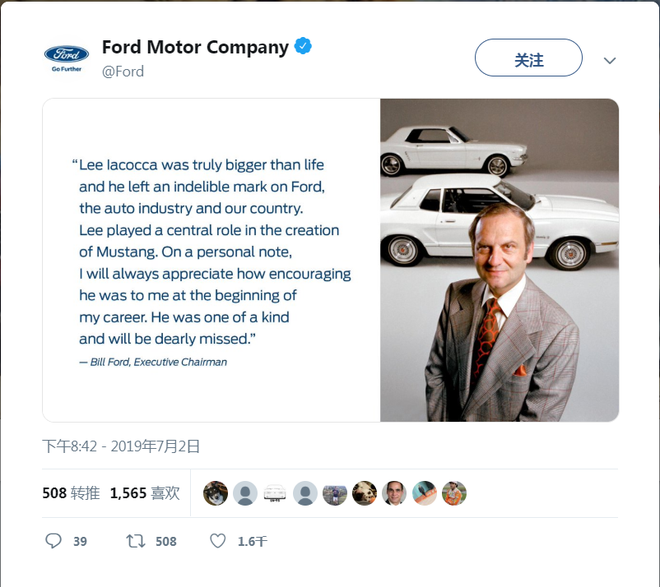660x587 pixels.
Task: Open the Ford Motor Company profile name
Action: pyautogui.click(x=195, y=47)
